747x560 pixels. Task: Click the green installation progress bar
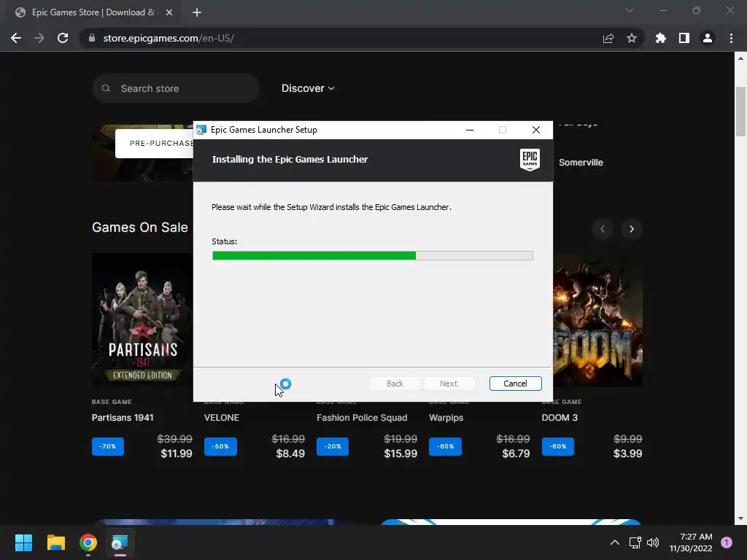[x=373, y=256]
